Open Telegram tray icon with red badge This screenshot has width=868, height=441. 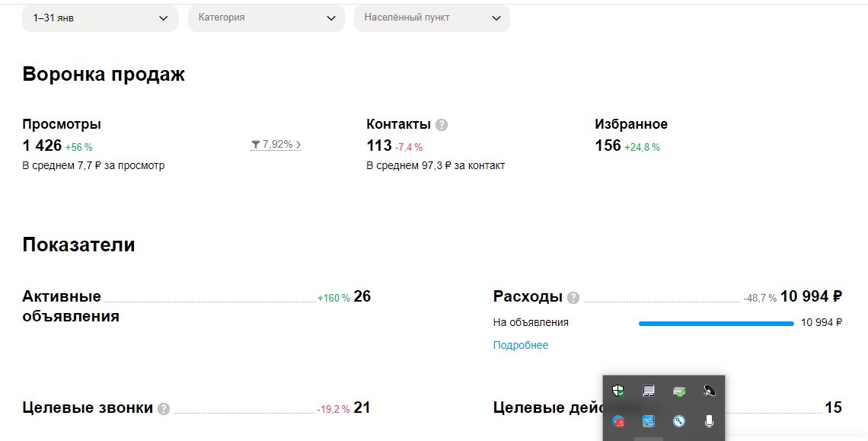tap(618, 422)
